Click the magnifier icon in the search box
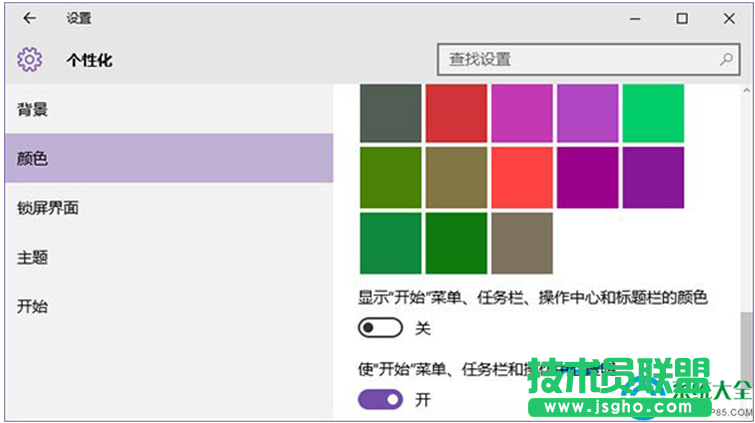Image resolution: width=755 pixels, height=423 pixels. pyautogui.click(x=726, y=60)
